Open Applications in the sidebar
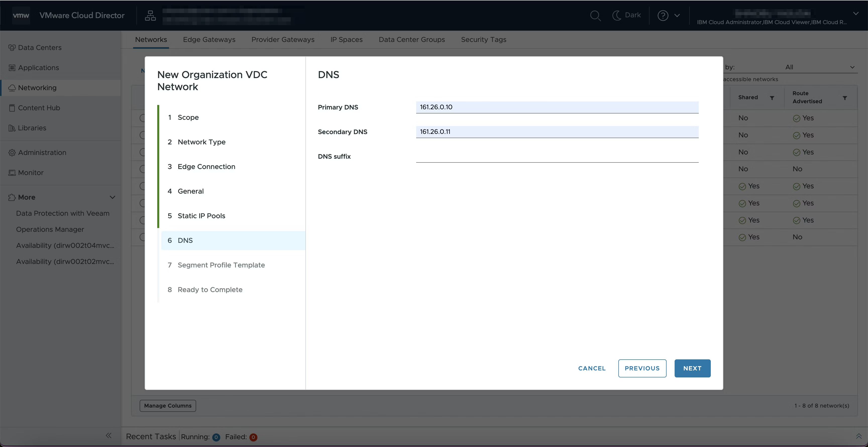This screenshot has height=447, width=868. (x=38, y=68)
